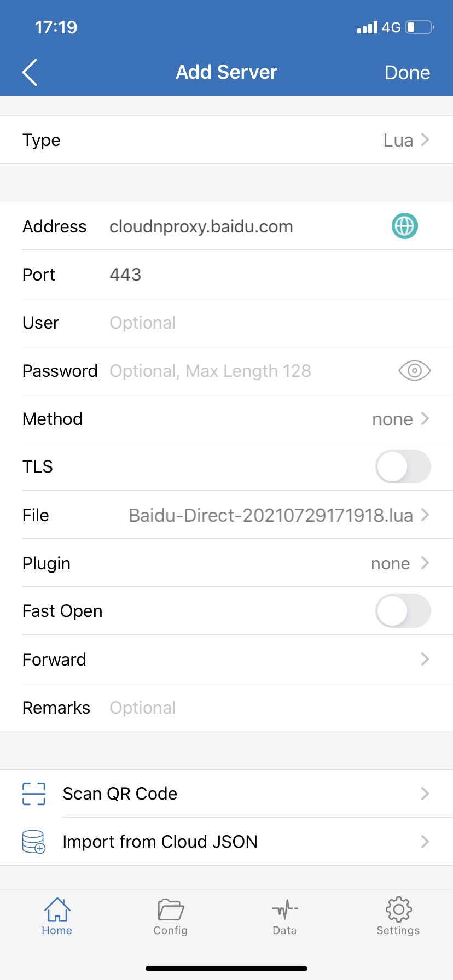The height and width of the screenshot is (980, 453).
Task: Enable the TLS switch
Action: [x=403, y=466]
